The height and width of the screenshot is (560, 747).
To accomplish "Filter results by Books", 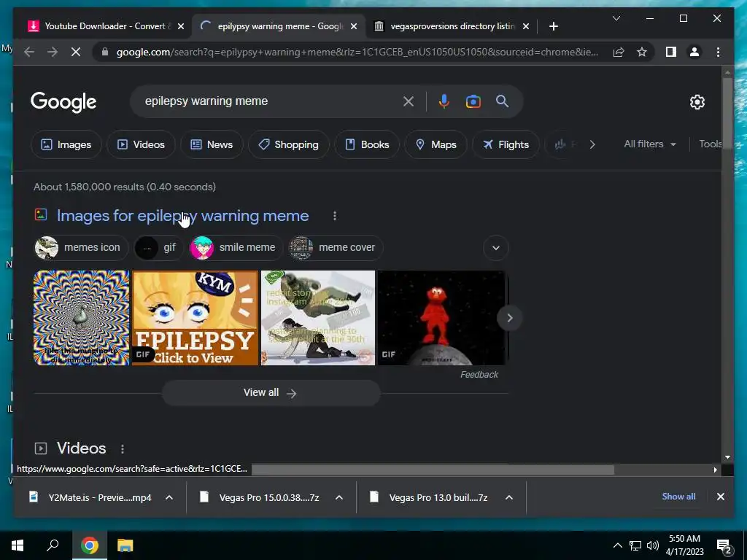I will click(x=367, y=144).
